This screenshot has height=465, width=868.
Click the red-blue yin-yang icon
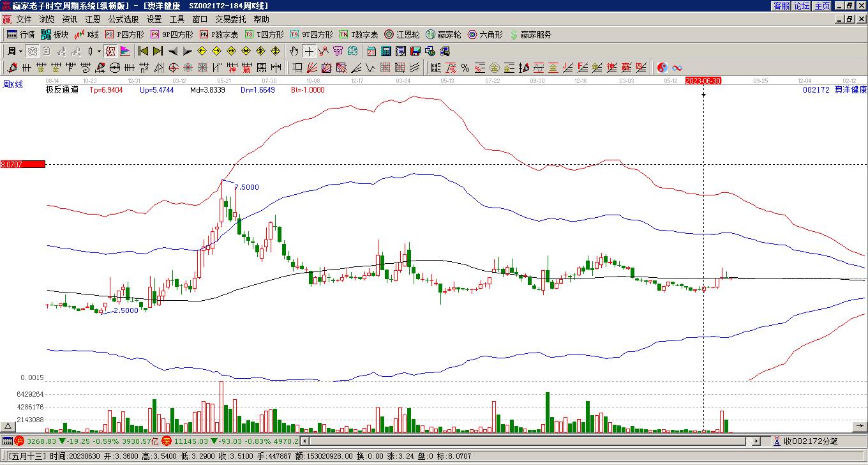point(662,68)
